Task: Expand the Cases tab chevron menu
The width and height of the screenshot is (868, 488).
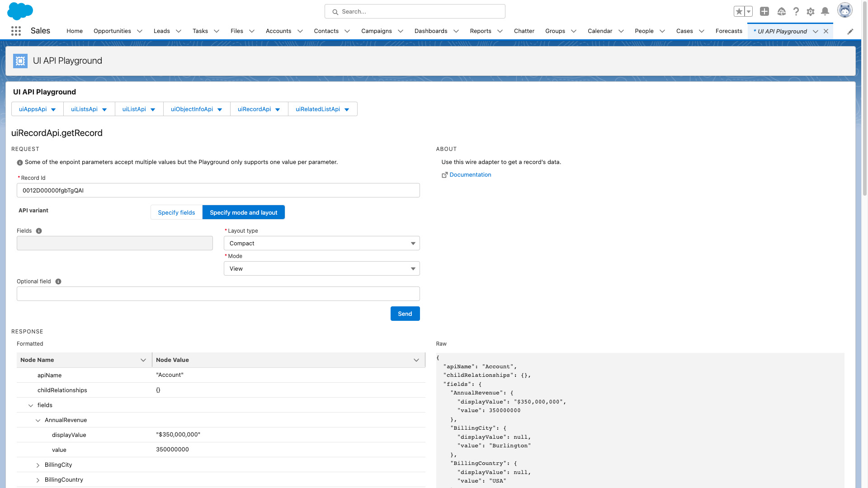Action: tap(702, 31)
